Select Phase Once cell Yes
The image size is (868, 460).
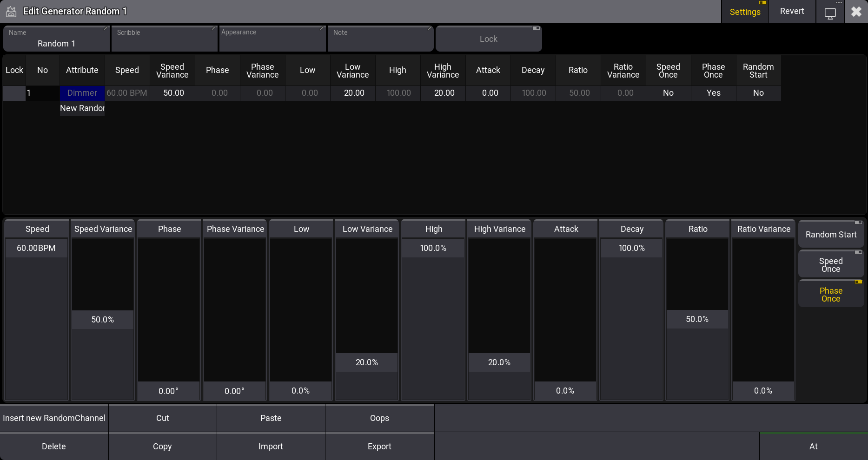pyautogui.click(x=714, y=93)
